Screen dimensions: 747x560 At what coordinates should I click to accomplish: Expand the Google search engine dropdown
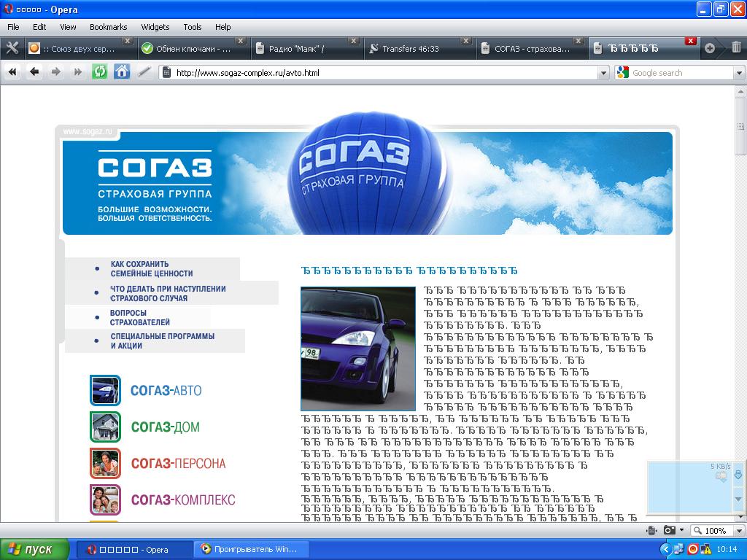pos(622,73)
